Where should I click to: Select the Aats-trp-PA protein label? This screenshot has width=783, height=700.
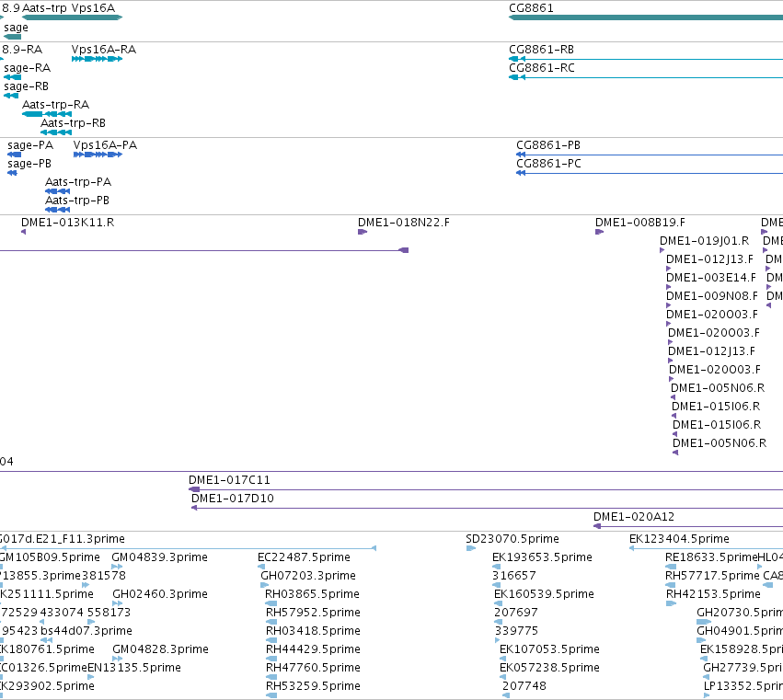pos(78,182)
